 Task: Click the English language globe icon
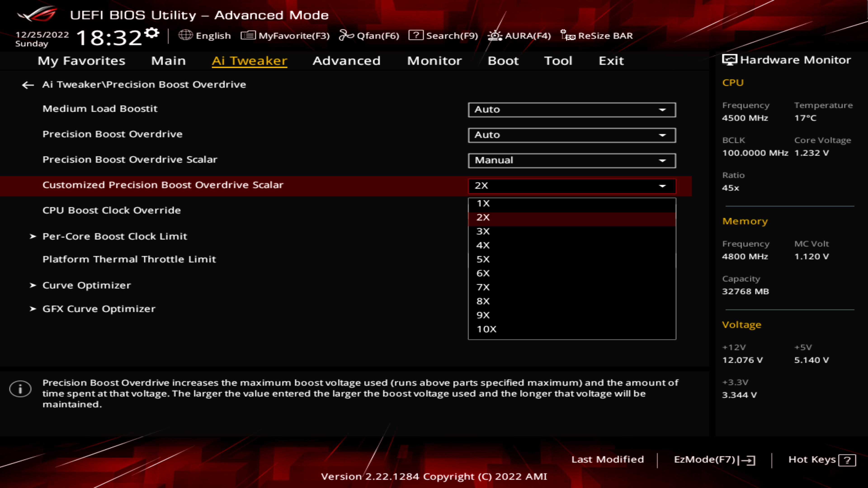[186, 36]
